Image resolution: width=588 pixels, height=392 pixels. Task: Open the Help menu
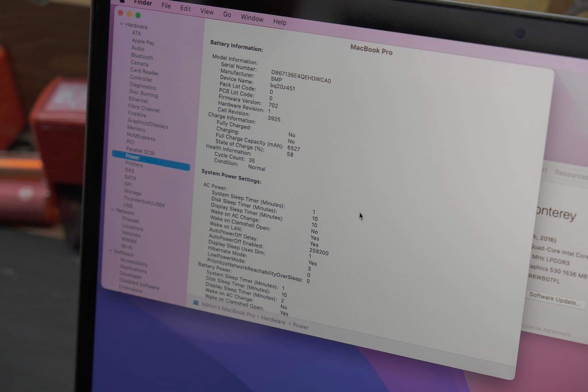[279, 22]
